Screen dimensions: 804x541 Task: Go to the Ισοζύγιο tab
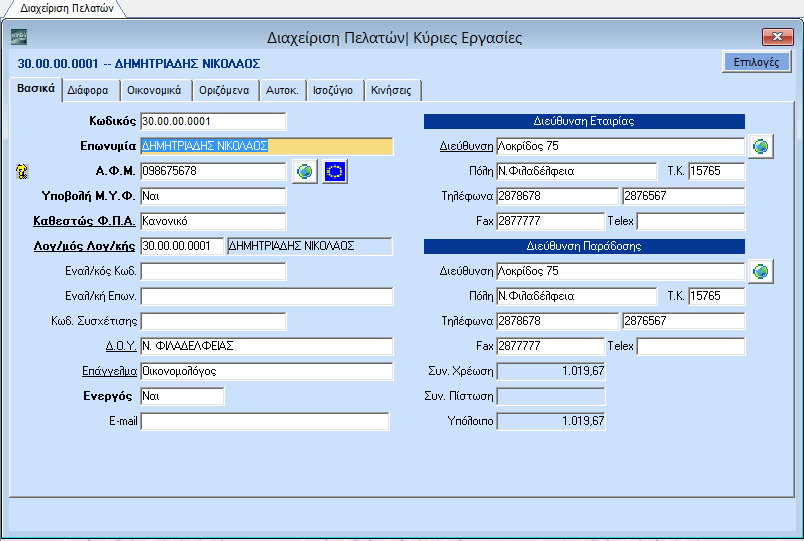(x=333, y=91)
